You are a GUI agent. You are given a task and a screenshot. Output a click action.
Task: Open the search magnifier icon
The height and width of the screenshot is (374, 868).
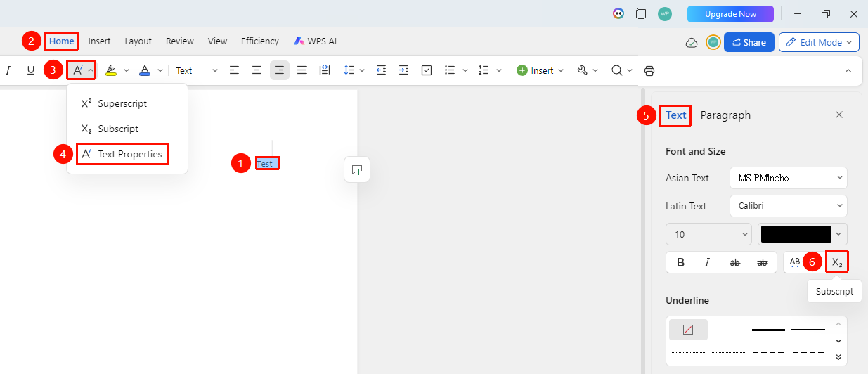pos(616,70)
